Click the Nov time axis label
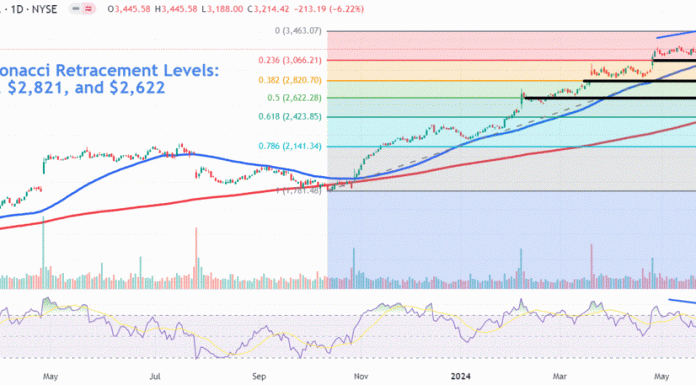 click(x=361, y=377)
